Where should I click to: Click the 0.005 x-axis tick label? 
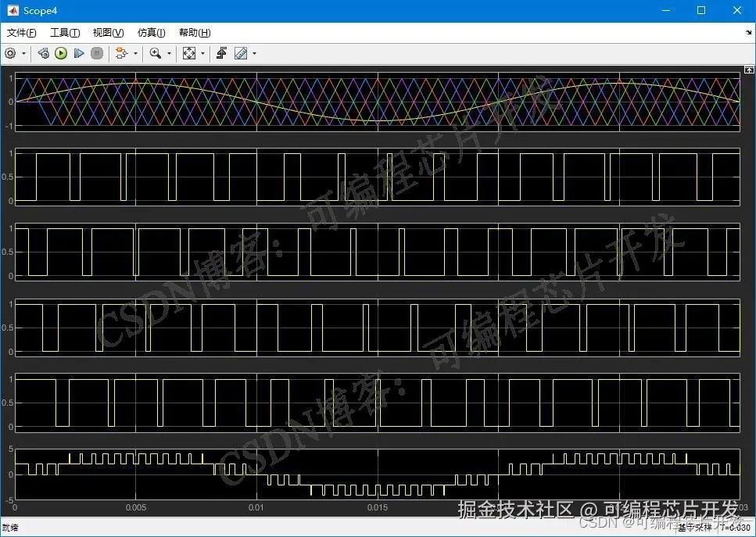coord(136,507)
